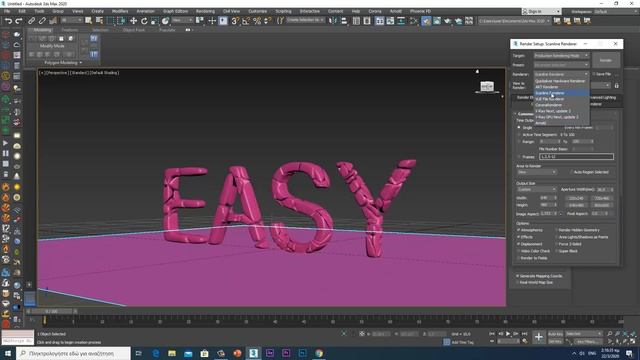This screenshot has height=360, width=640.
Task: Toggle the Spinner Snap button
Action: point(268,21)
